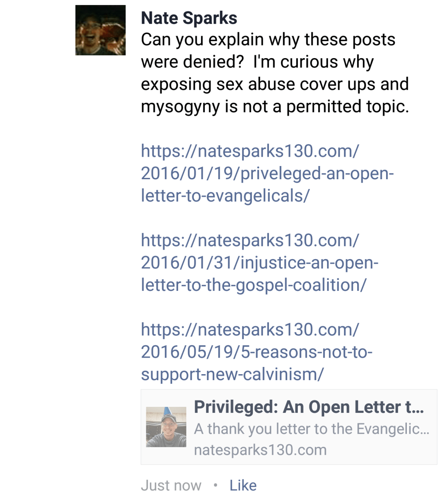Click the Nate Sparks name link
The image size is (448, 499).
coord(189,18)
